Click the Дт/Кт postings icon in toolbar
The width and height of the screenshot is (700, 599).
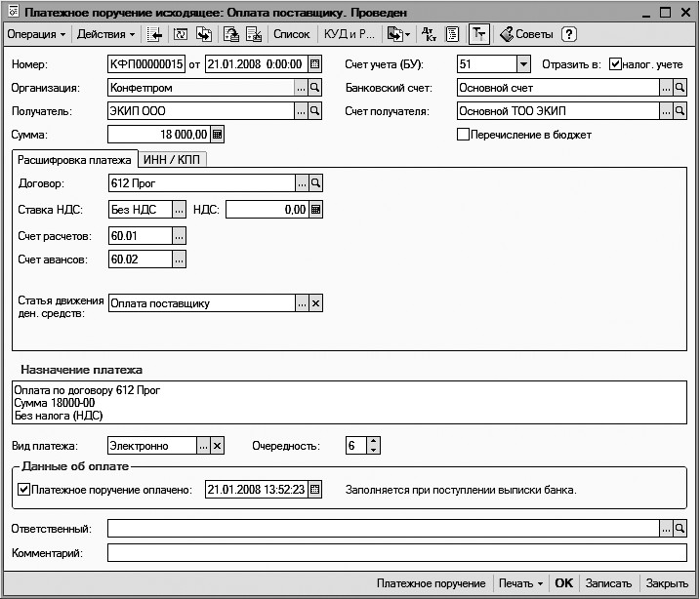click(x=429, y=34)
